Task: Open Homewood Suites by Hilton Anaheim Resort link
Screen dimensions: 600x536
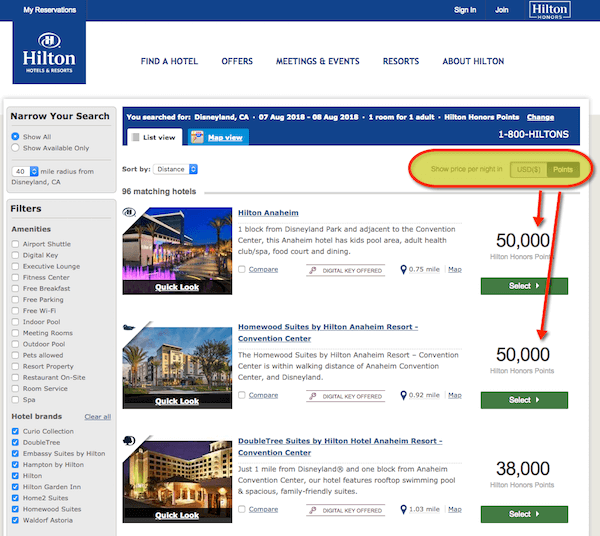Action: (x=328, y=333)
